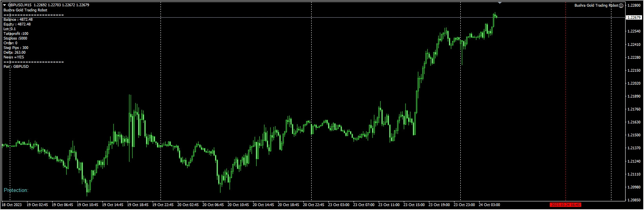The image size is (644, 210).
Task: Click the high price '1.22703' in the header
Action: click(55, 5)
